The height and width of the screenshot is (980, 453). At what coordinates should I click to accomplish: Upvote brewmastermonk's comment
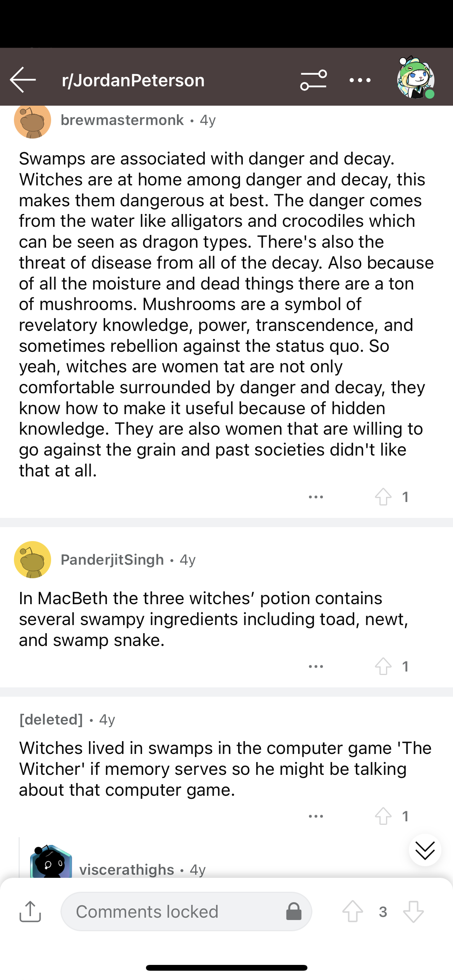[383, 497]
